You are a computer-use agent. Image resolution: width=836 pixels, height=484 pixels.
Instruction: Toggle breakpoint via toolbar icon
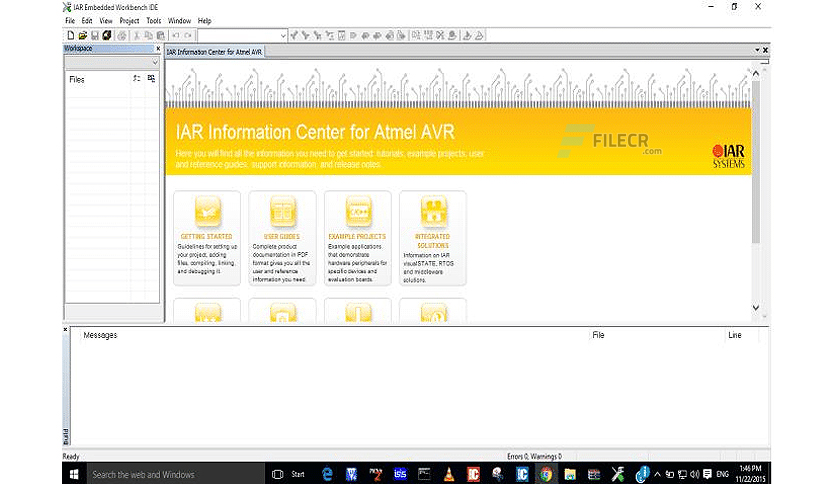coord(452,35)
